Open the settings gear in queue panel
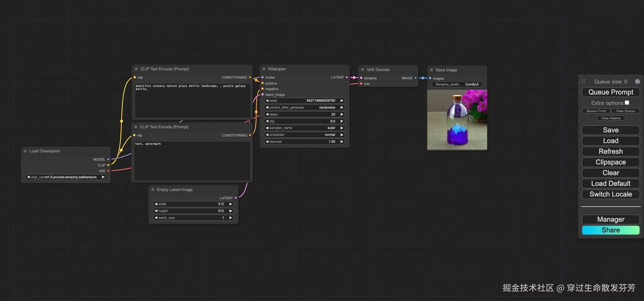Screen dimensions: 644x301 point(637,82)
